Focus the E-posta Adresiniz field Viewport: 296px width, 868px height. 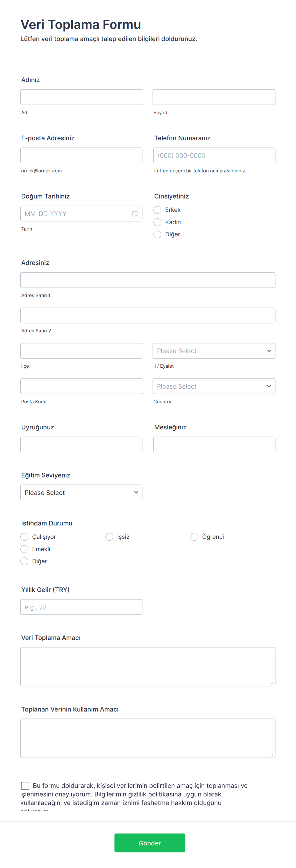pyautogui.click(x=81, y=155)
